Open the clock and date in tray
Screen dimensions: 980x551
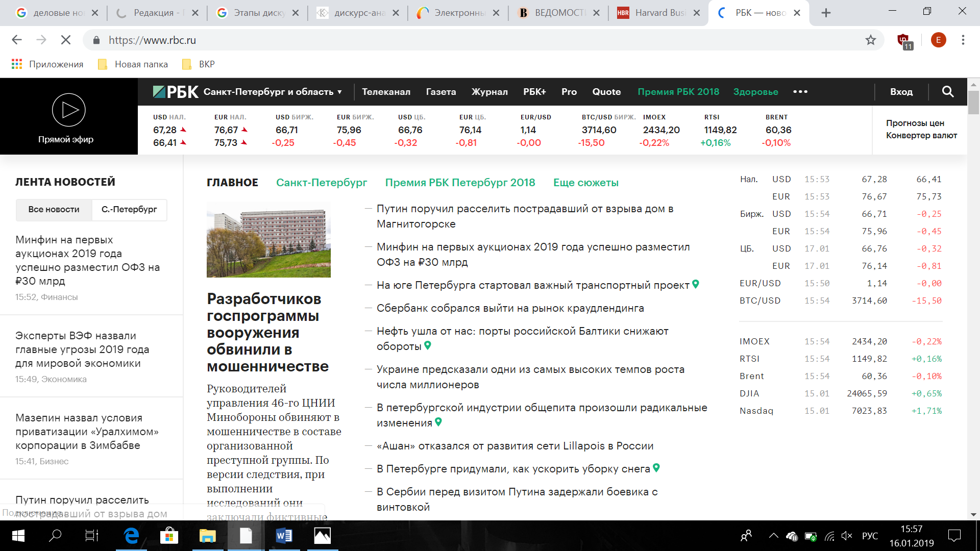pyautogui.click(x=912, y=536)
